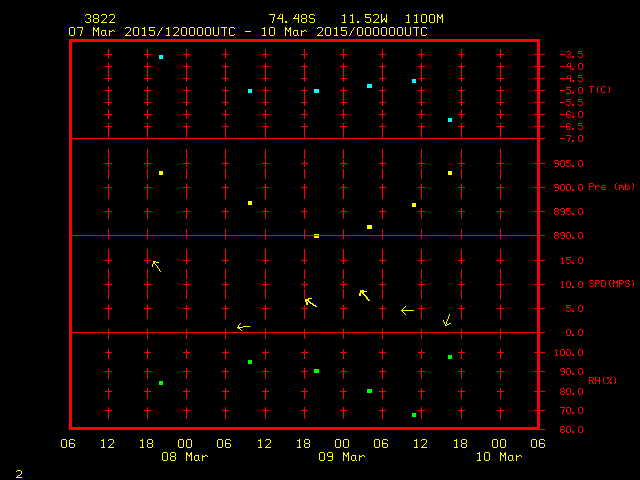This screenshot has width=640, height=480.
Task: Click the 09 Mar date label
Action: pos(341,457)
